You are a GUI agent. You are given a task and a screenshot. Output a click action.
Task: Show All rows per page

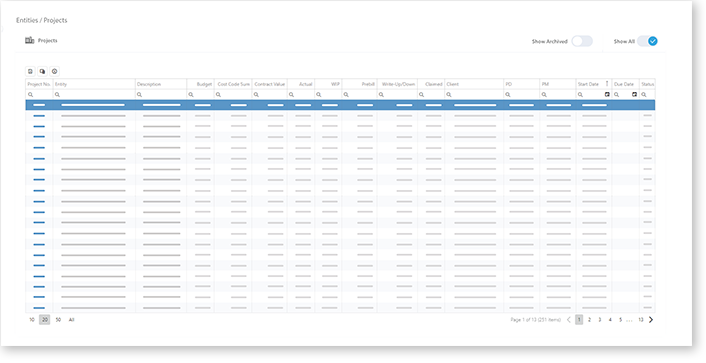click(71, 320)
